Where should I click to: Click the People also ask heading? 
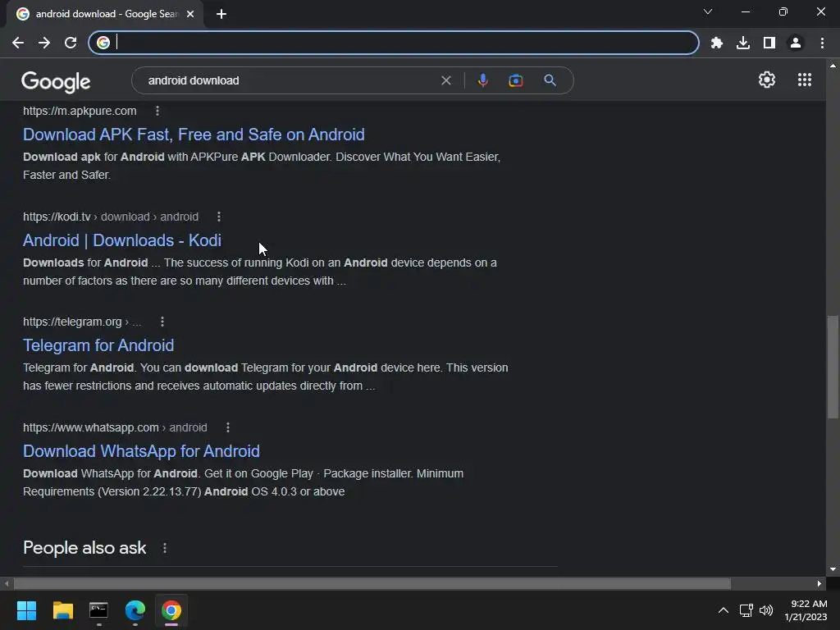(x=84, y=548)
